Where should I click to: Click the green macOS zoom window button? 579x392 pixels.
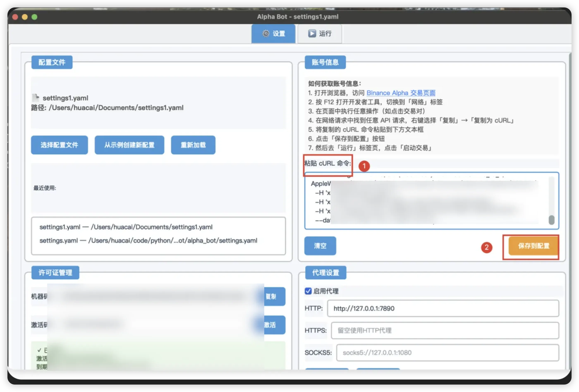pyautogui.click(x=34, y=17)
